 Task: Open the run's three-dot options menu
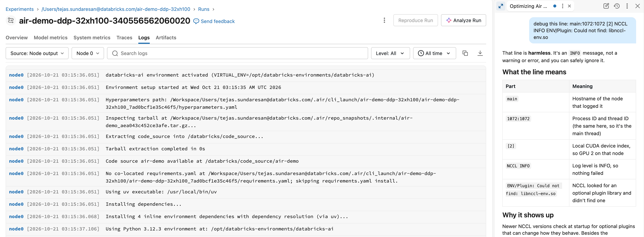(x=384, y=20)
